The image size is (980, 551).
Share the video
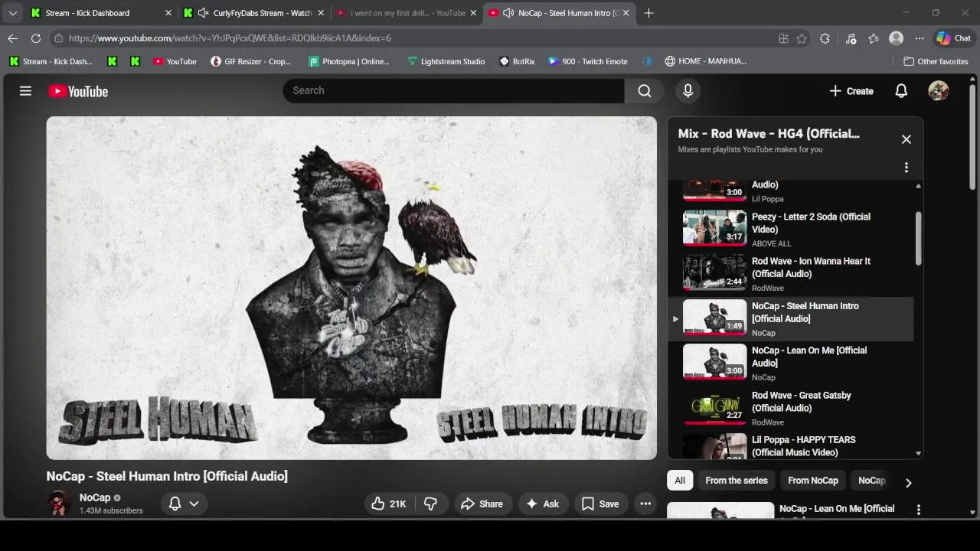[x=482, y=504]
